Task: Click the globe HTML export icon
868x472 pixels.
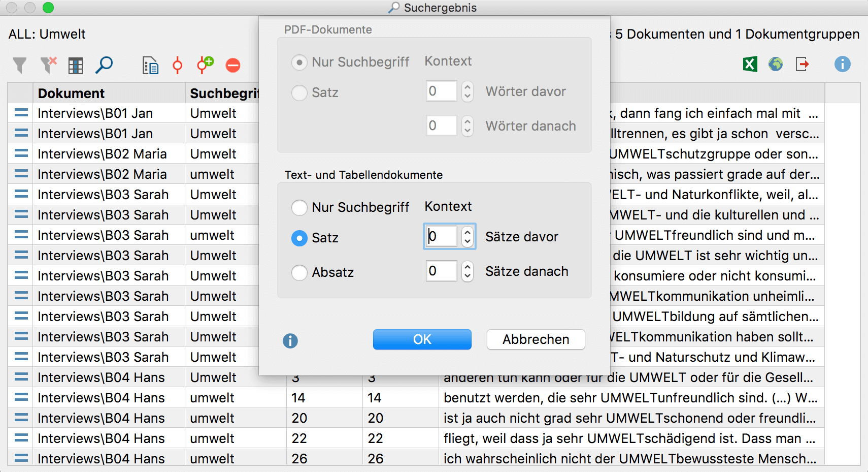Action: [x=776, y=64]
